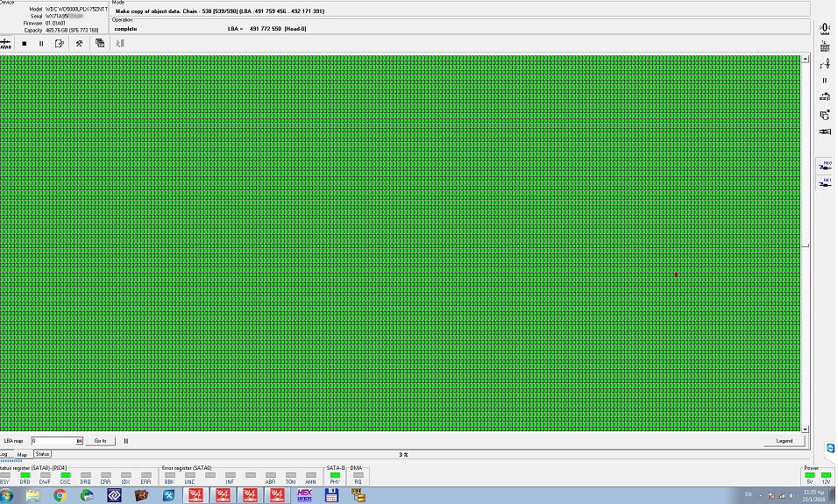This screenshot has width=838, height=504.
Task: Open the Legend for the sector map
Action: [784, 441]
